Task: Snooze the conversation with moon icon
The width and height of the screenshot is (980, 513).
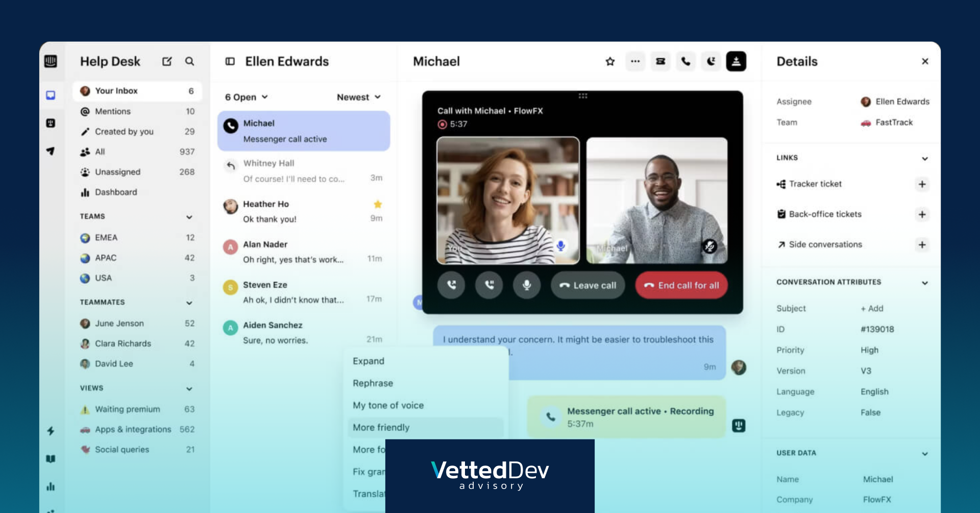Action: click(711, 61)
